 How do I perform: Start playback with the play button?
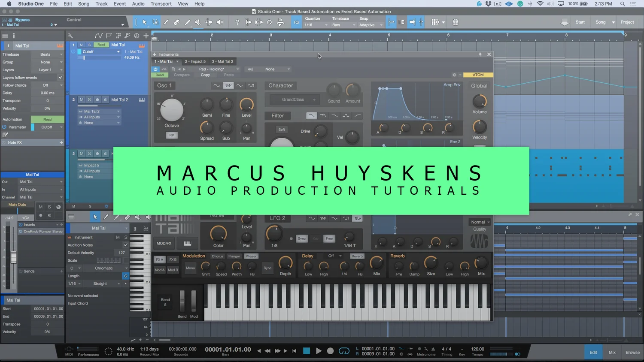pos(319,351)
